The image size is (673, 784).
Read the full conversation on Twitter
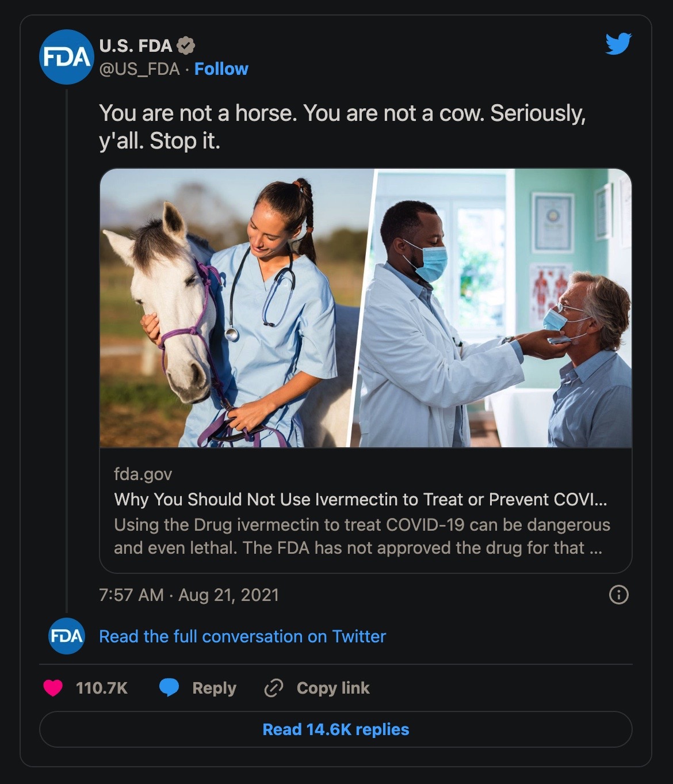tap(242, 636)
